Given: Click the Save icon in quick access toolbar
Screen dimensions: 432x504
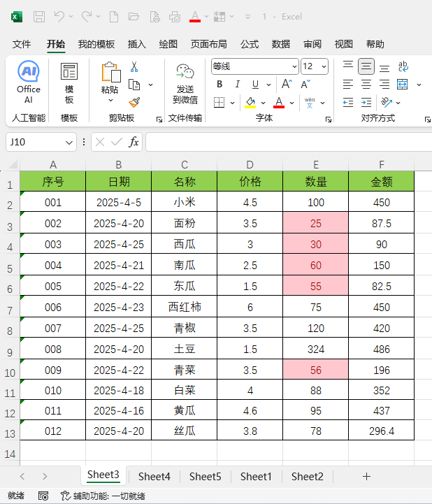Looking at the screenshot, I should pos(39,16).
